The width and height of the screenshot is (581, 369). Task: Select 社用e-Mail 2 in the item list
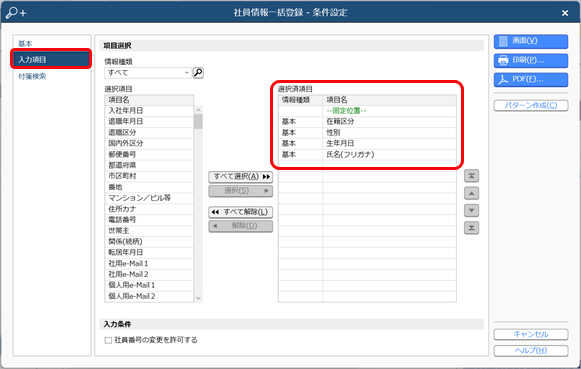click(x=149, y=274)
